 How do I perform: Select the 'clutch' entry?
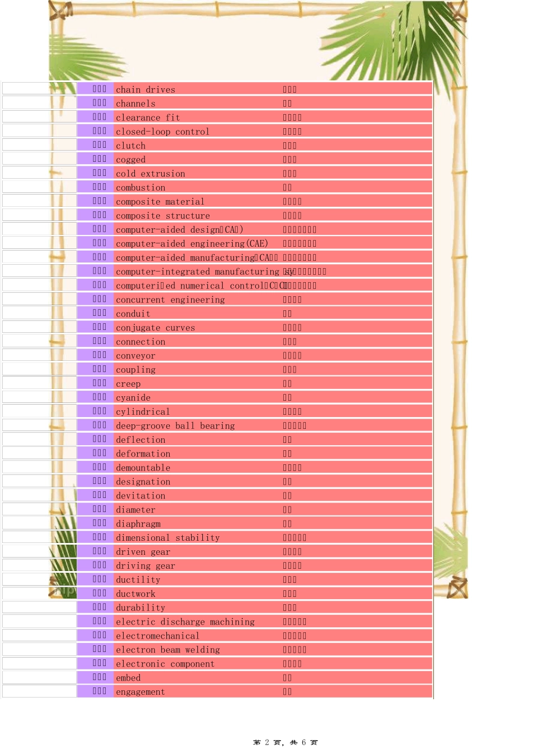pos(130,146)
